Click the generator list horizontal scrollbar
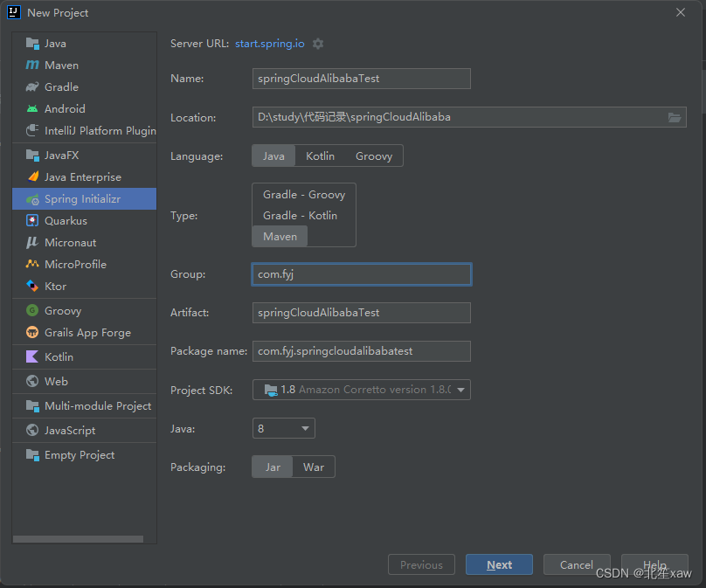Image resolution: width=706 pixels, height=588 pixels. pyautogui.click(x=78, y=539)
